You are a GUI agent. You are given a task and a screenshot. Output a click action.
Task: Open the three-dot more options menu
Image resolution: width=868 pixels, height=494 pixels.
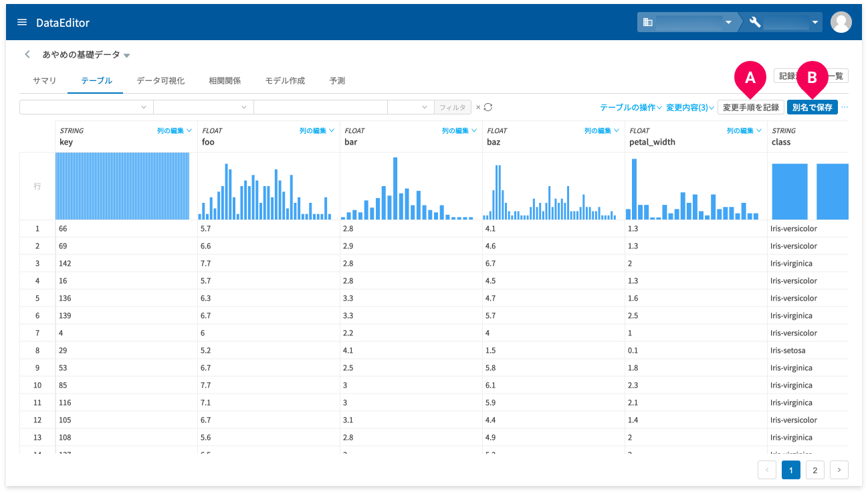point(845,107)
